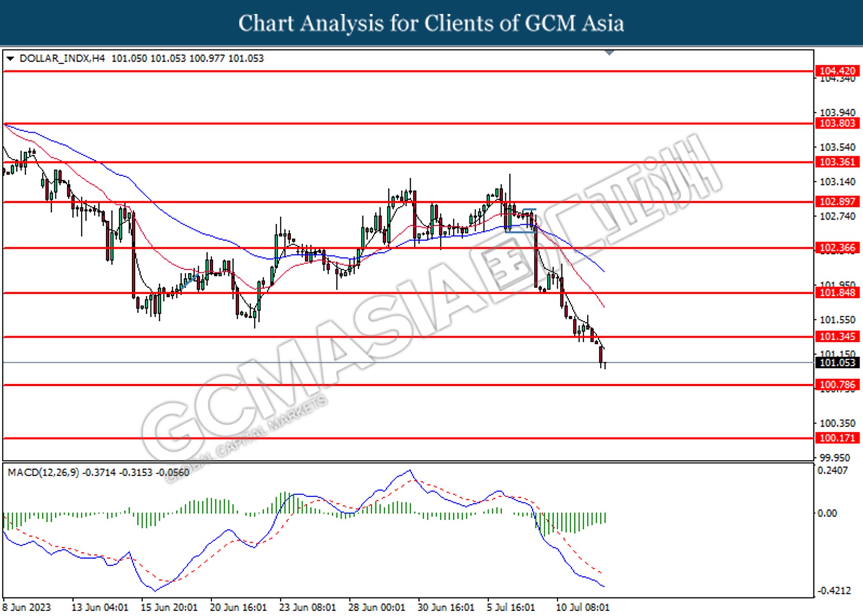Click the 103.540 price scale value
The image size is (863, 616).
pyautogui.click(x=837, y=148)
